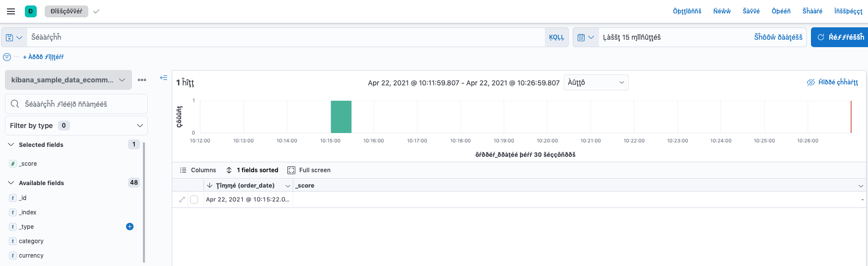The image size is (868, 266).
Task: Click the 1 hit count label
Action: pos(185,82)
